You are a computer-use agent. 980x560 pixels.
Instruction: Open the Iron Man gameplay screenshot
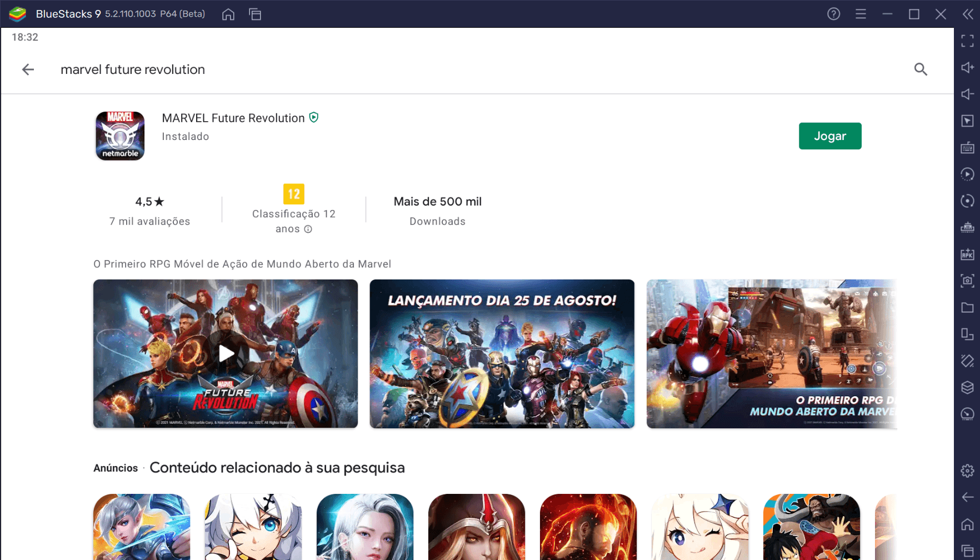[772, 353]
